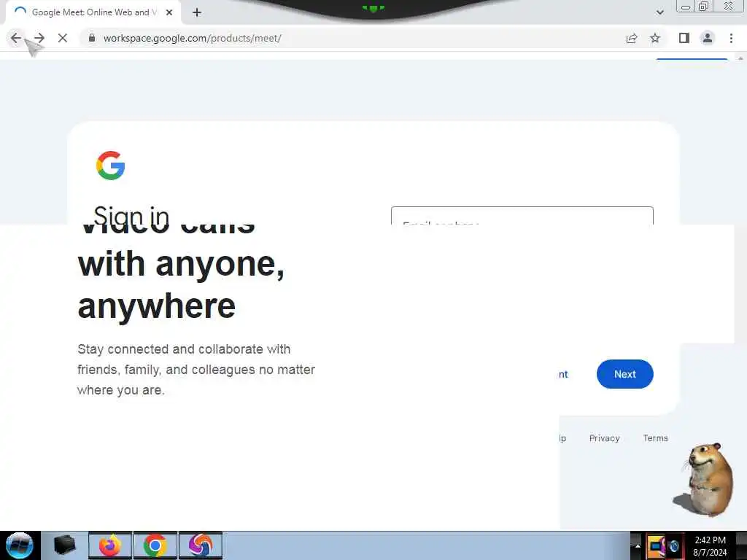
Task: Open the side panel icon
Action: point(684,38)
